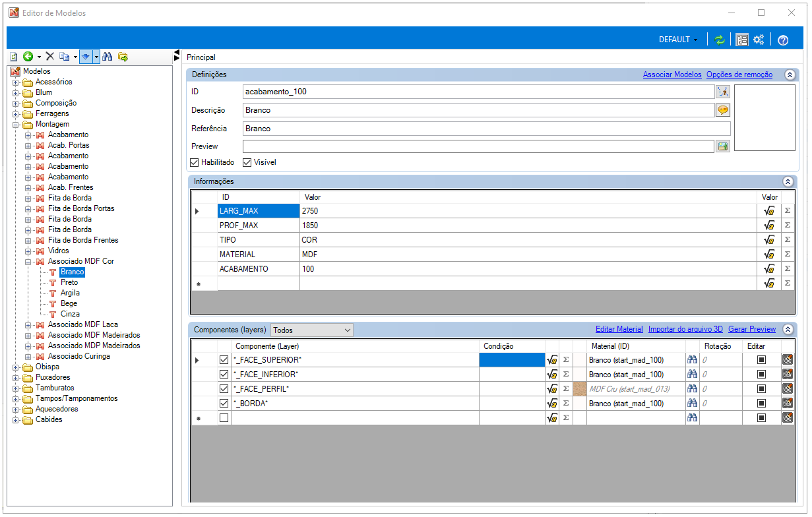Click the Gerar Preview link
Viewport: 812px width, 517px height.
tap(752, 329)
